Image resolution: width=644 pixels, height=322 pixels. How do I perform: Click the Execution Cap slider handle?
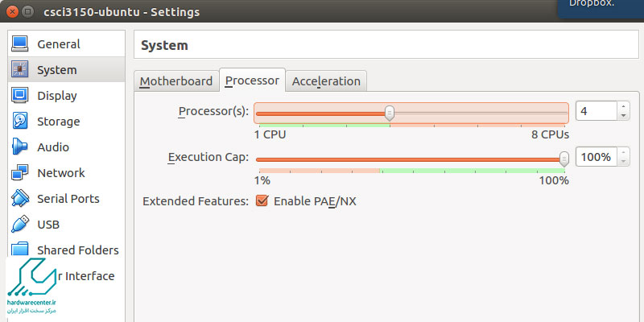pos(564,158)
